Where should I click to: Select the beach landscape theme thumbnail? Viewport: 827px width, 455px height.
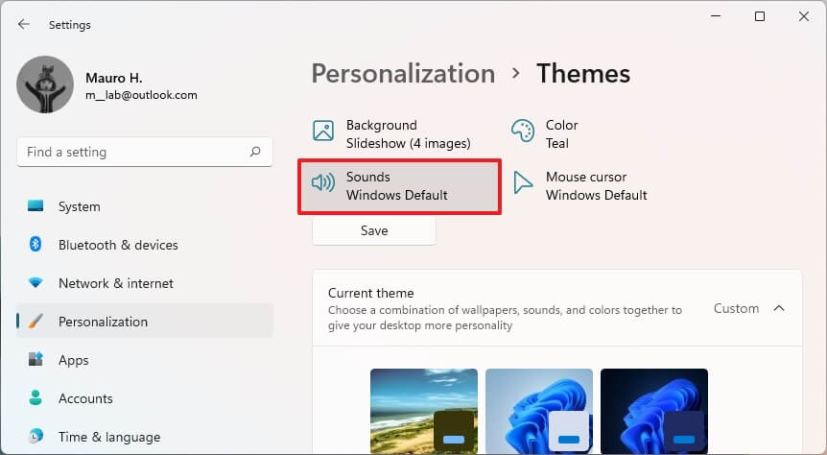click(424, 411)
